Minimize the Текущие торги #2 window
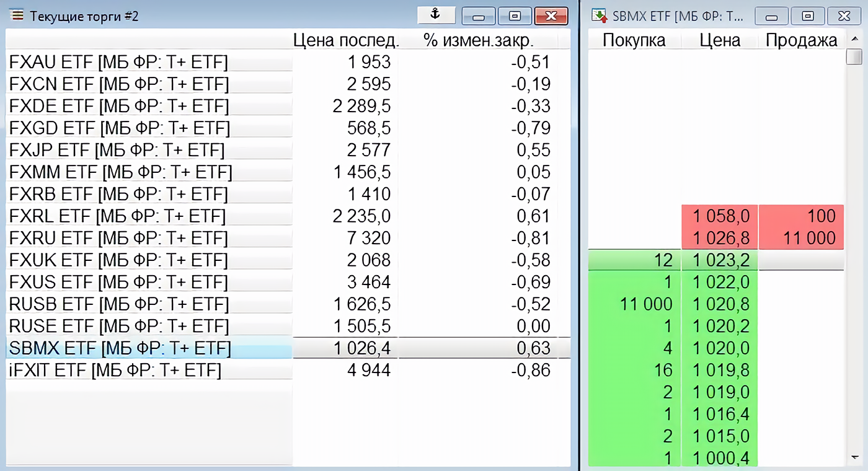Screen dimensions: 868x471 click(x=479, y=16)
